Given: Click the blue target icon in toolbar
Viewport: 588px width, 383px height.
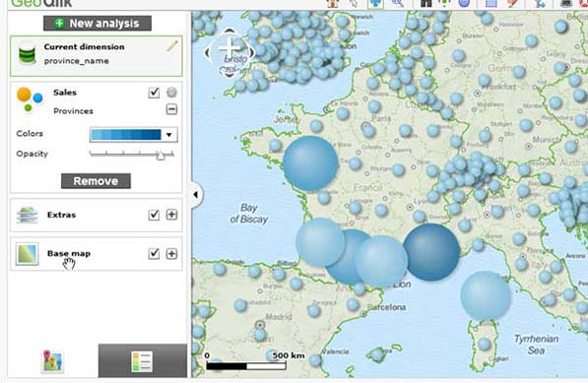Looking at the screenshot, I should coord(464,4).
